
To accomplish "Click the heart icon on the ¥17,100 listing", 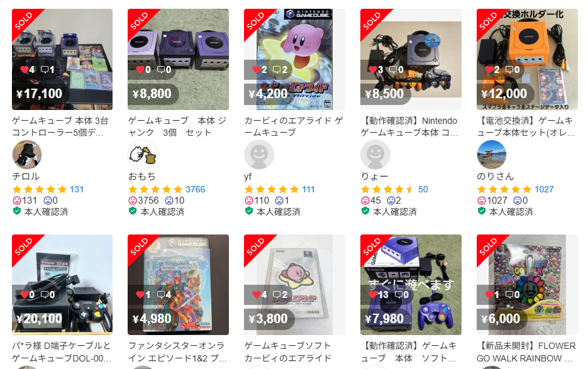I will (25, 69).
